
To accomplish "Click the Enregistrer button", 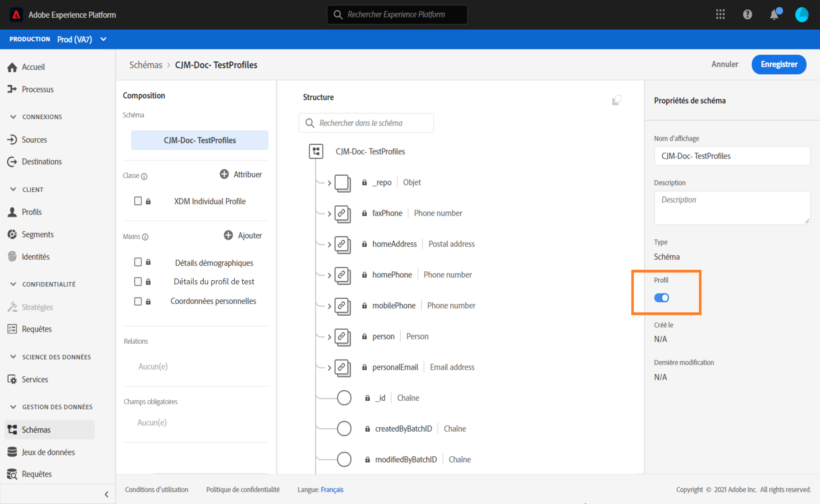I will coord(778,64).
